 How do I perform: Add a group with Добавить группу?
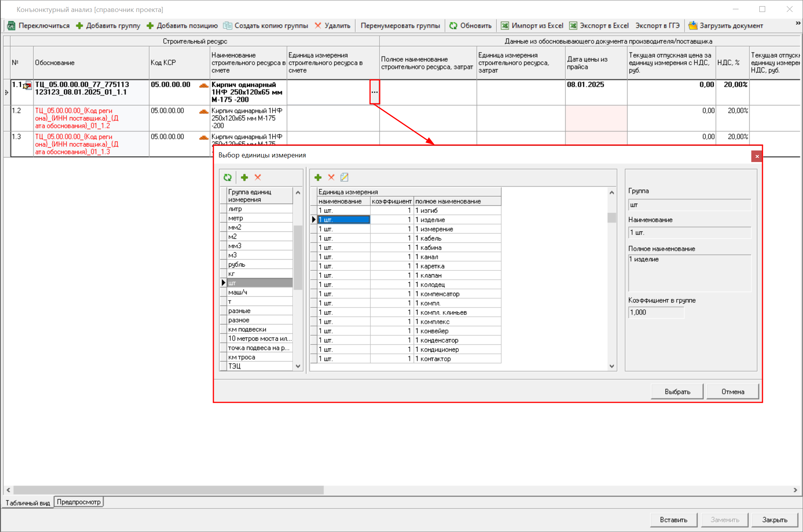point(108,26)
